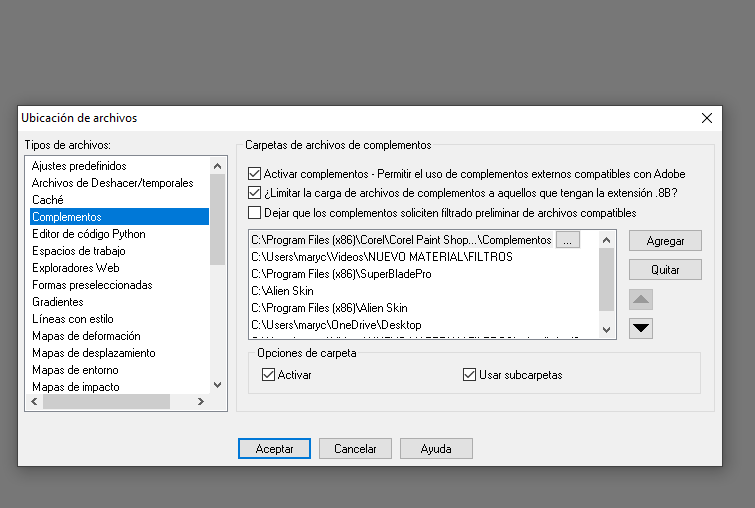Toggle the Usar subcarpetas checkbox
This screenshot has height=508, width=755.
470,375
